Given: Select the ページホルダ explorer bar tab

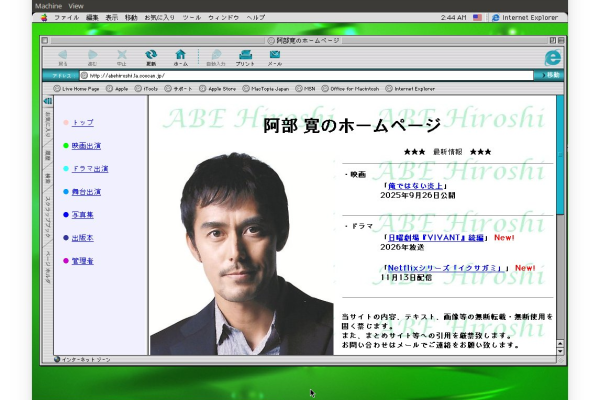Looking at the screenshot, I should (x=48, y=267).
